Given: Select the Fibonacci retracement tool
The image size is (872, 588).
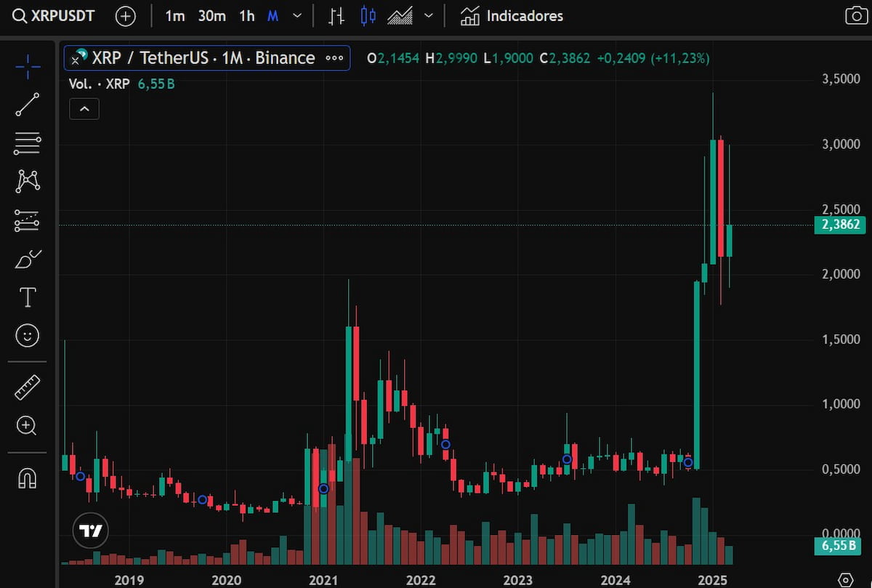Looking at the screenshot, I should [28, 144].
